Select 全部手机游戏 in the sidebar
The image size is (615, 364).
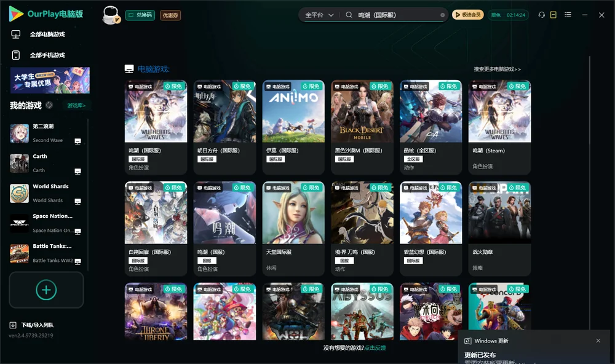point(39,55)
